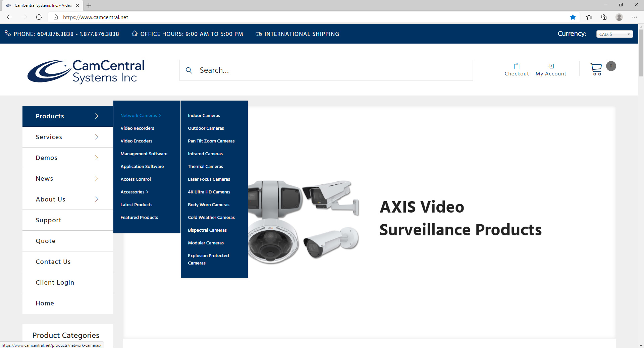Toggle the Collections icon in browser toolbar
The image size is (644, 348).
(604, 17)
